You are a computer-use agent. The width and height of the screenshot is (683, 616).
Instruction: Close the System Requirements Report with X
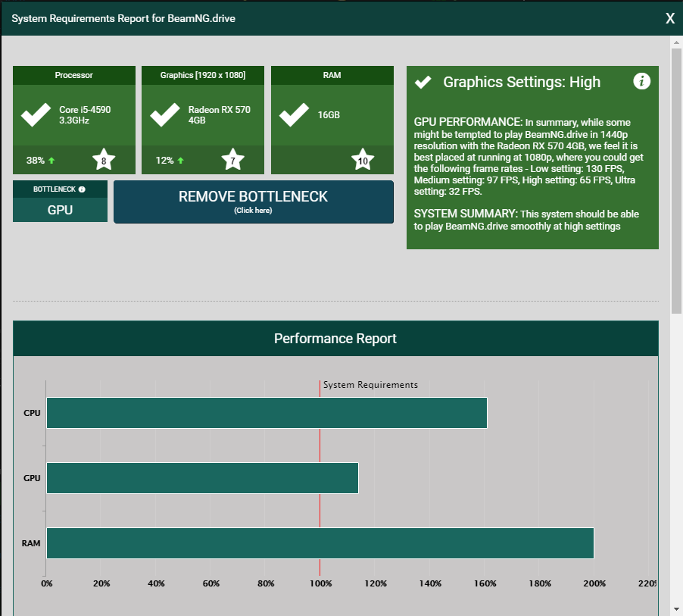point(670,18)
